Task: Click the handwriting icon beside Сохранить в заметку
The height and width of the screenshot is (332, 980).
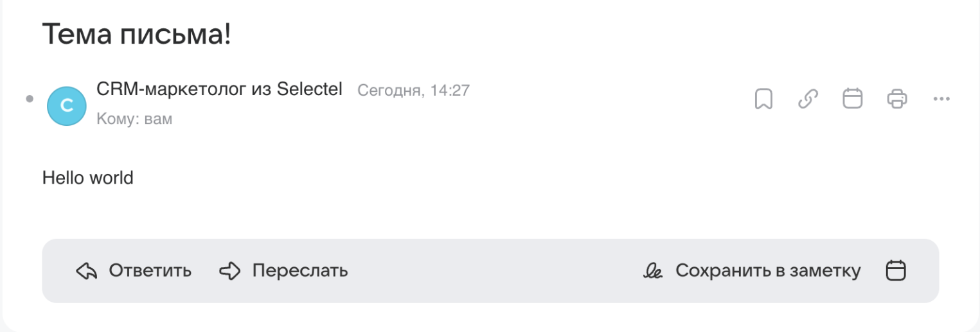Action: (x=653, y=271)
